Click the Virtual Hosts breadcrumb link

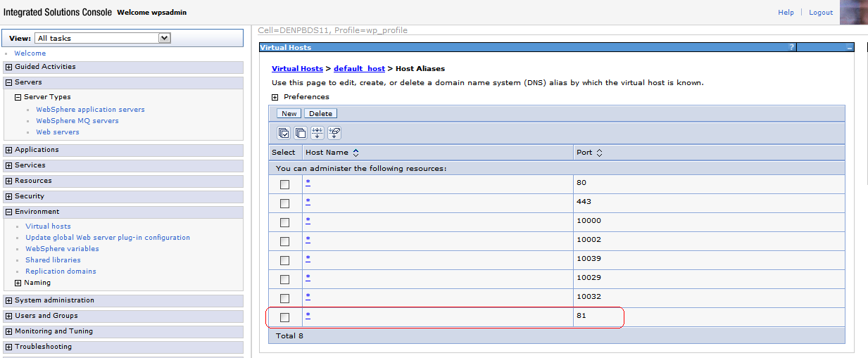click(297, 69)
